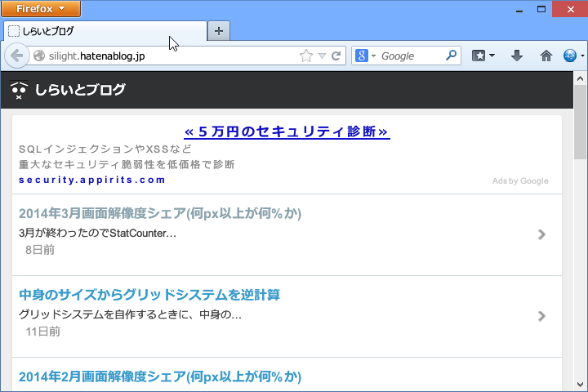The height and width of the screenshot is (392, 588).
Task: Click the グリッドシステムを自作するときに excerpt
Action: click(130, 314)
